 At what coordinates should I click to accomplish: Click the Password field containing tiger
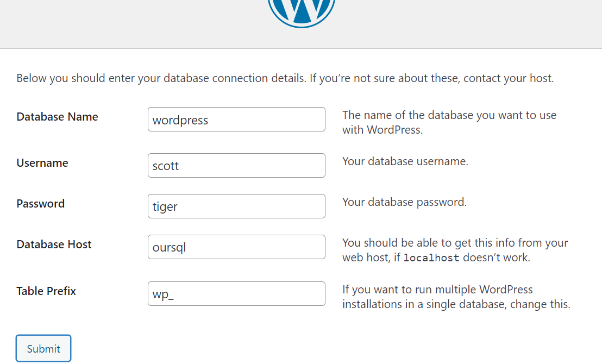tap(236, 206)
